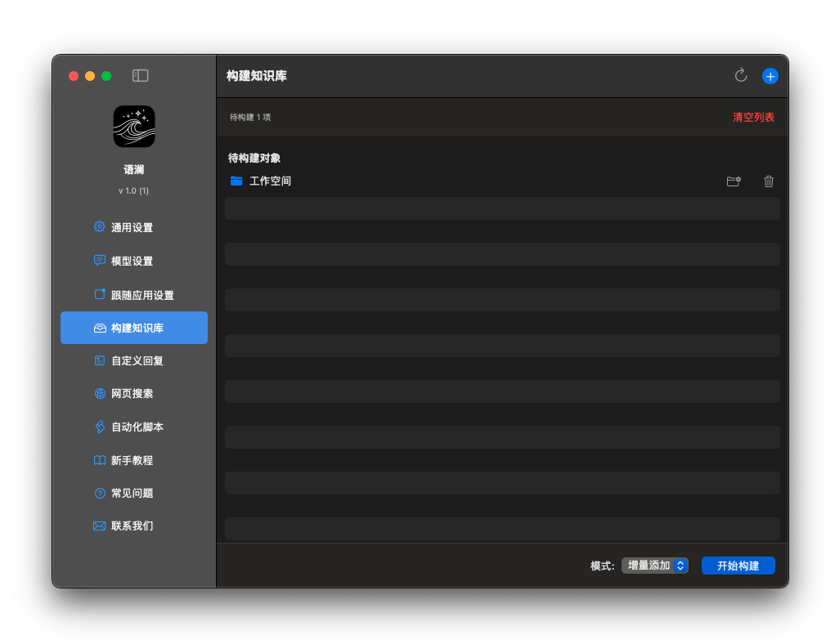Click the 工作空间 folder entry
The image size is (835, 644).
click(272, 181)
